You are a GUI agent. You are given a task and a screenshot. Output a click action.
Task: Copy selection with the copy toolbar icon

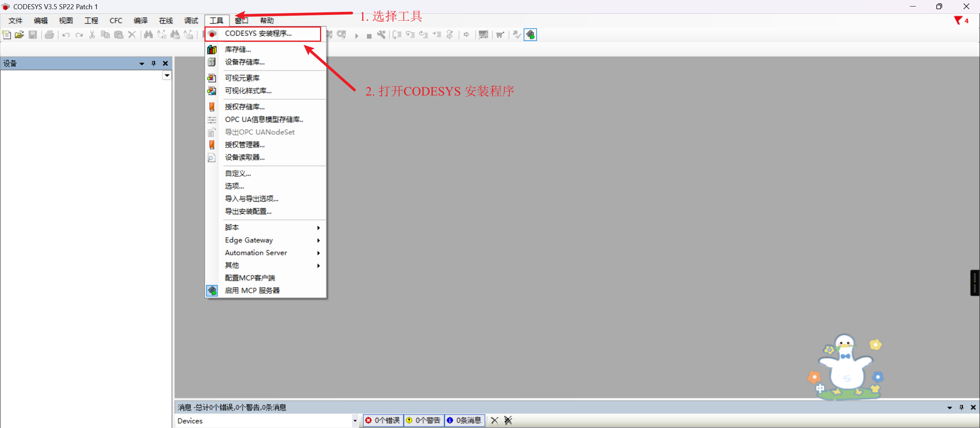click(105, 35)
